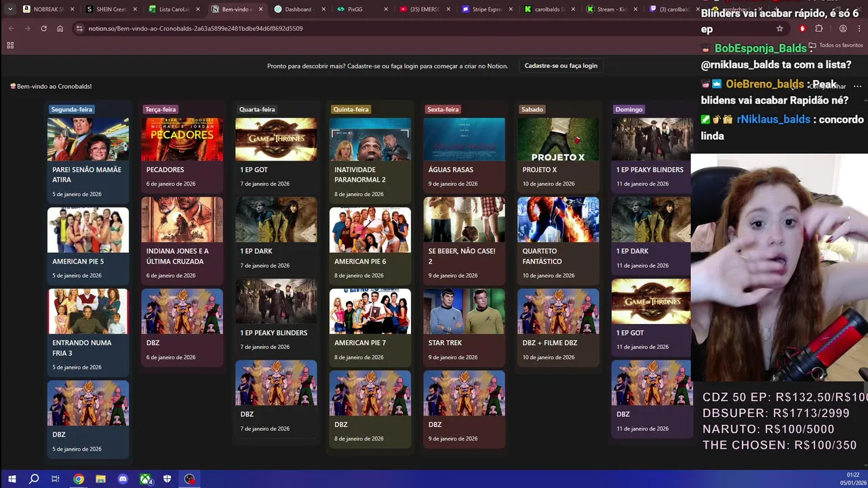Open INATIVIDADE PARANORMAL 2 card
868x488 pixels.
(x=370, y=159)
